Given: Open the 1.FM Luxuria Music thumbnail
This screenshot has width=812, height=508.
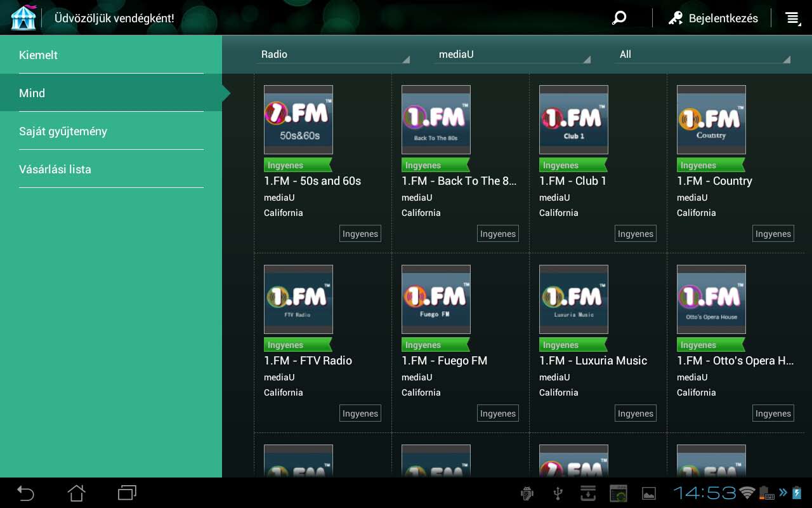Looking at the screenshot, I should (x=573, y=299).
